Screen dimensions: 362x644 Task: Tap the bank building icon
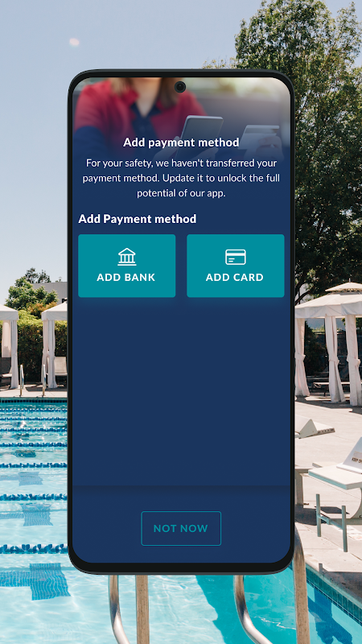point(127,257)
